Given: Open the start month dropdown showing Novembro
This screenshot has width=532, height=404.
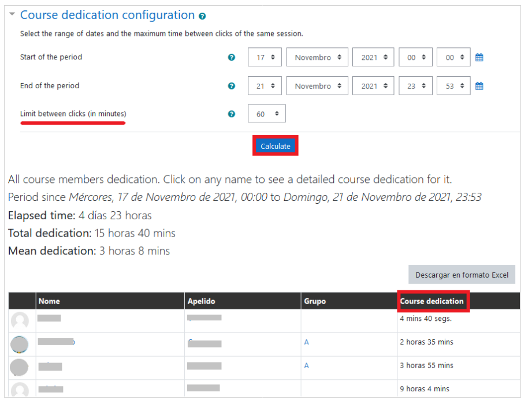Looking at the screenshot, I should click(318, 58).
